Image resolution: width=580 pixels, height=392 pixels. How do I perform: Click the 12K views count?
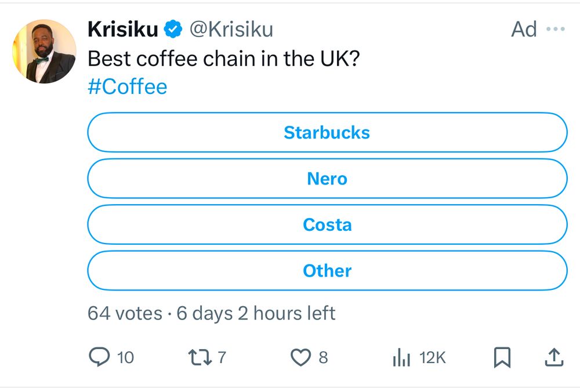point(433,358)
